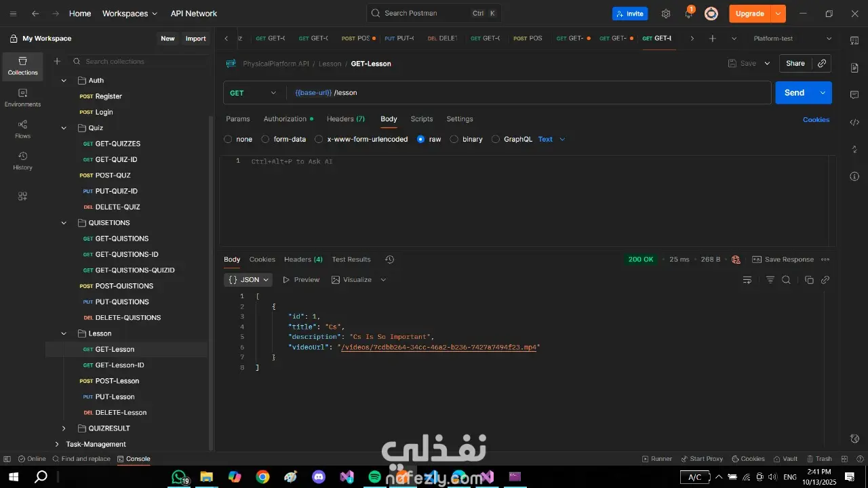This screenshot has height=488, width=868.
Task: View the Test Results response tab
Action: [351, 260]
